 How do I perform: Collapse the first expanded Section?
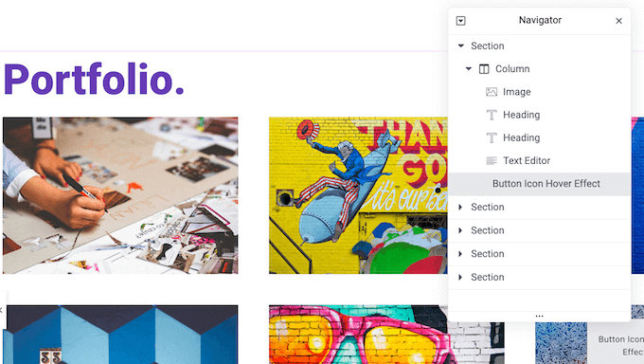click(461, 45)
